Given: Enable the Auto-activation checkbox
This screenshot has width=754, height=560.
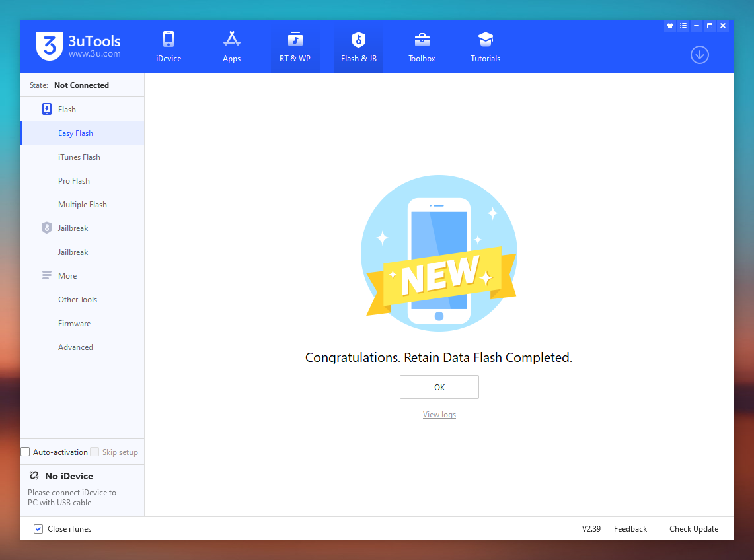Looking at the screenshot, I should tap(26, 452).
